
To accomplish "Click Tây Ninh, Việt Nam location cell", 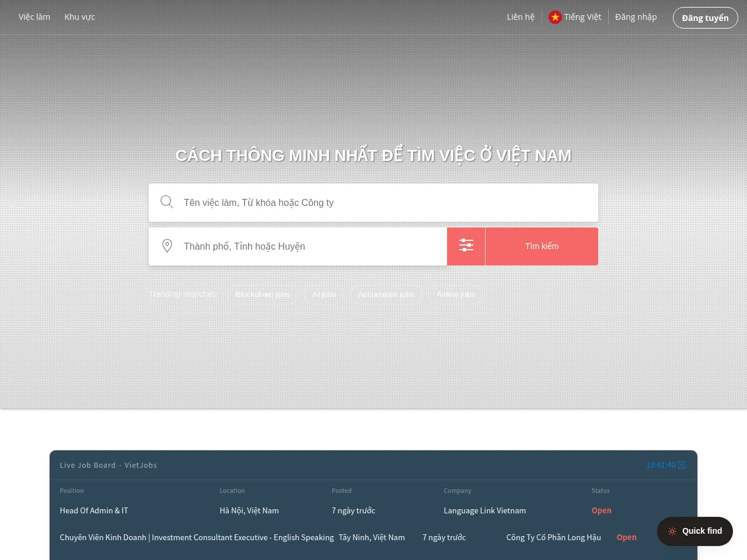I will 372,537.
